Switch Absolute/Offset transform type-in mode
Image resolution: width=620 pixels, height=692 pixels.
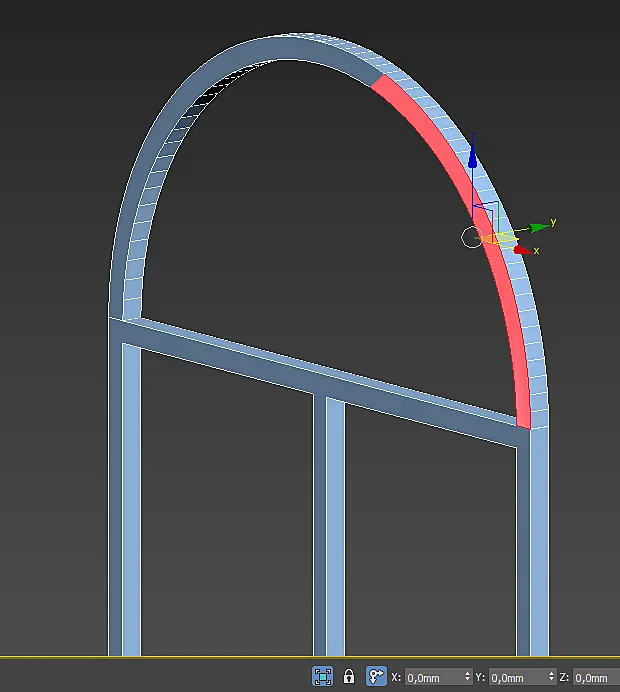[x=376, y=676]
